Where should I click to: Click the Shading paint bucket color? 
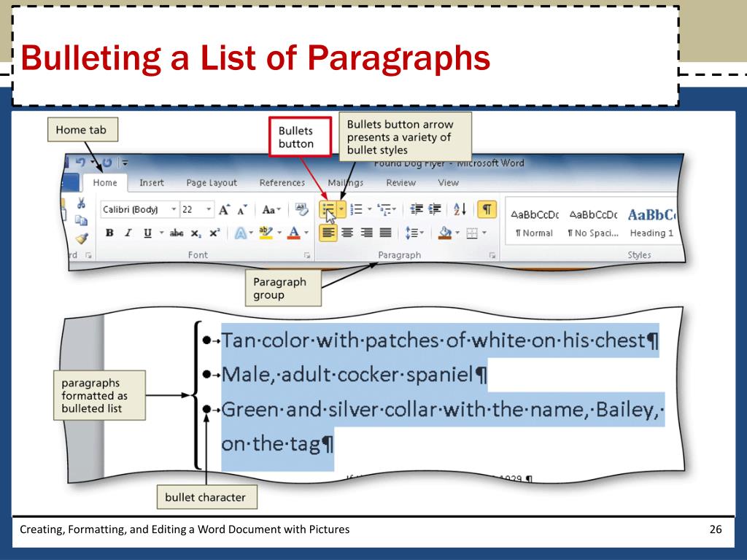445,233
